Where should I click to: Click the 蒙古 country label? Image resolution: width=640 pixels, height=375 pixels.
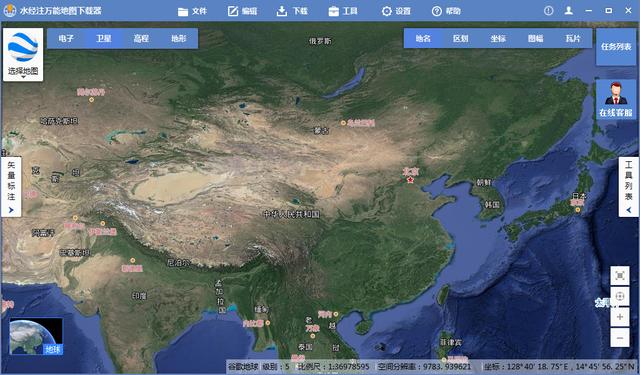pos(321,131)
